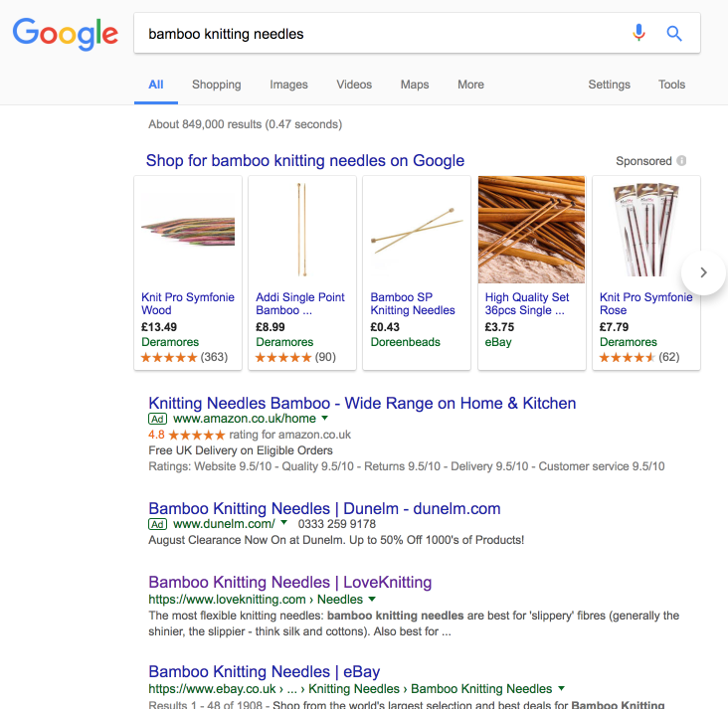728x709 pixels.
Task: Open 'Knitting Needles Bamboo - Wide Range' ad
Action: [x=362, y=403]
